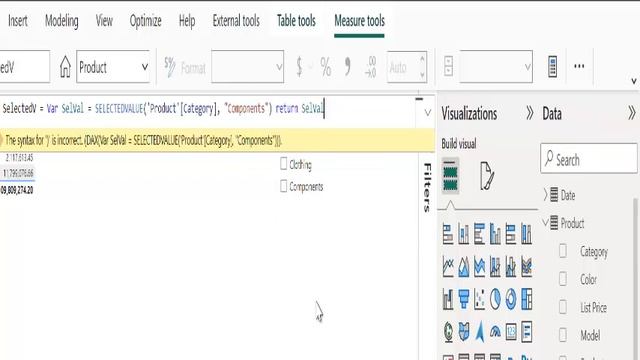Select the clustered column chart visual
This screenshot has height=360, width=640.
495,234
